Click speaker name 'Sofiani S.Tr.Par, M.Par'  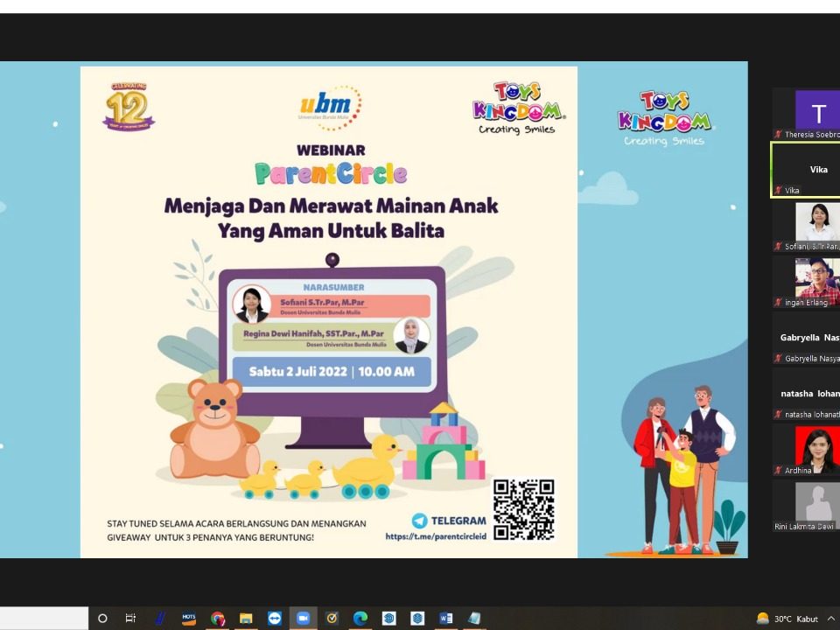click(322, 302)
